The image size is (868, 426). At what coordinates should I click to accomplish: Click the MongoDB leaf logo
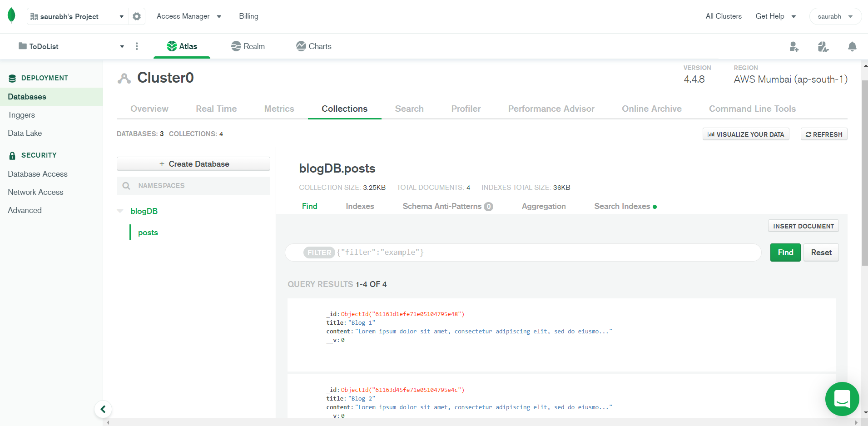[12, 15]
